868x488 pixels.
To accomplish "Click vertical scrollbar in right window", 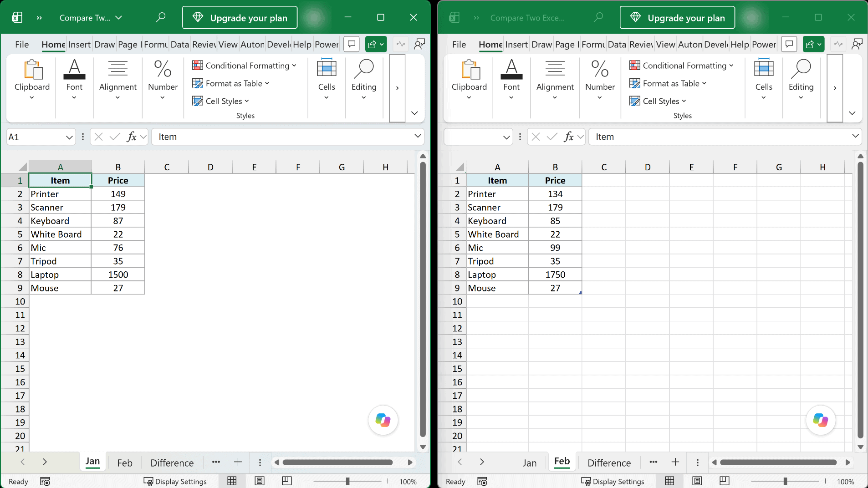I will click(860, 301).
